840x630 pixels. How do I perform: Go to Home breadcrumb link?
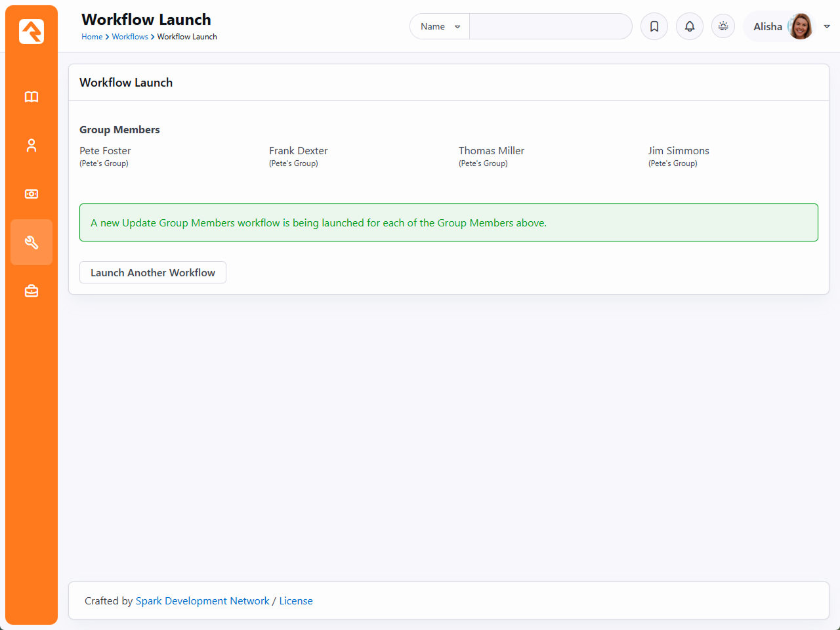click(92, 37)
